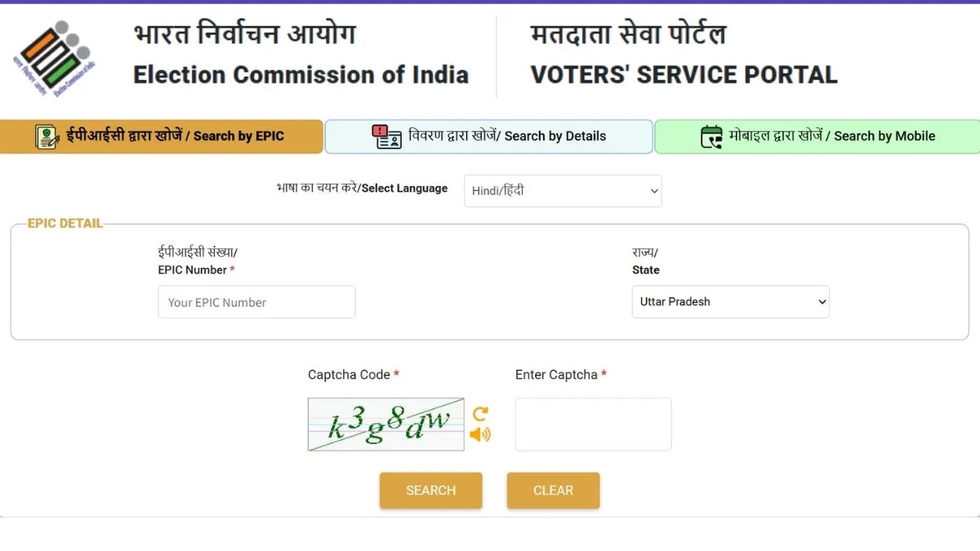Click the Election Commission of India title text
The image size is (980, 551).
pyautogui.click(x=301, y=75)
